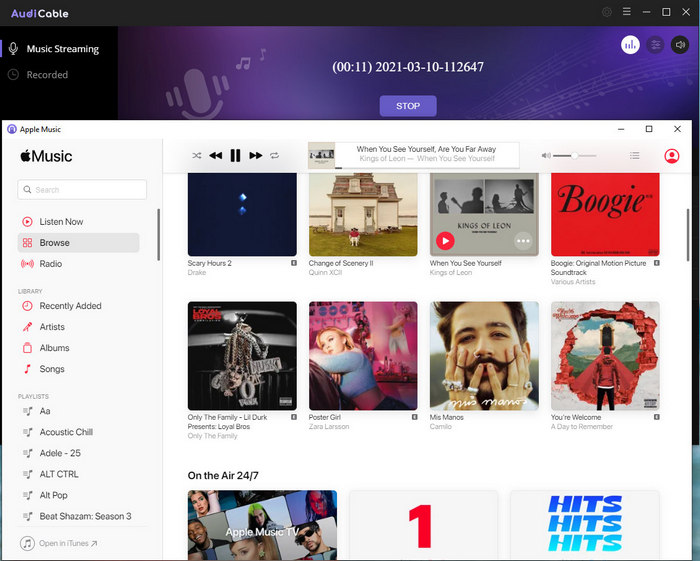
Task: Click the Apple Music search field
Action: pyautogui.click(x=82, y=190)
